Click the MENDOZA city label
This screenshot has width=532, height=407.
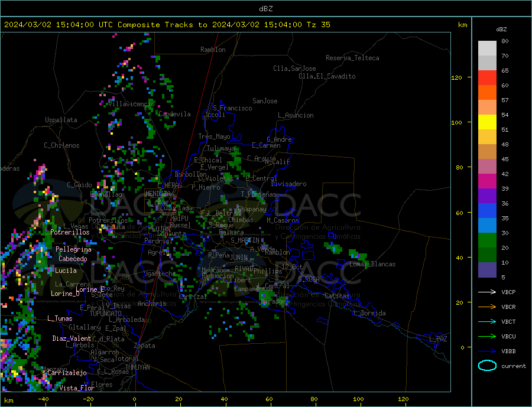pyautogui.click(x=158, y=194)
